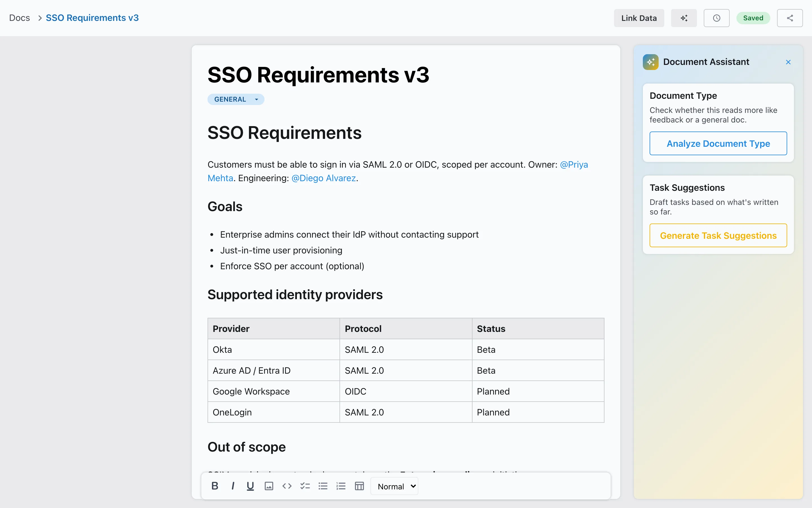The height and width of the screenshot is (508, 812).
Task: Click the Planned status in OneLogin row
Action: [538, 412]
